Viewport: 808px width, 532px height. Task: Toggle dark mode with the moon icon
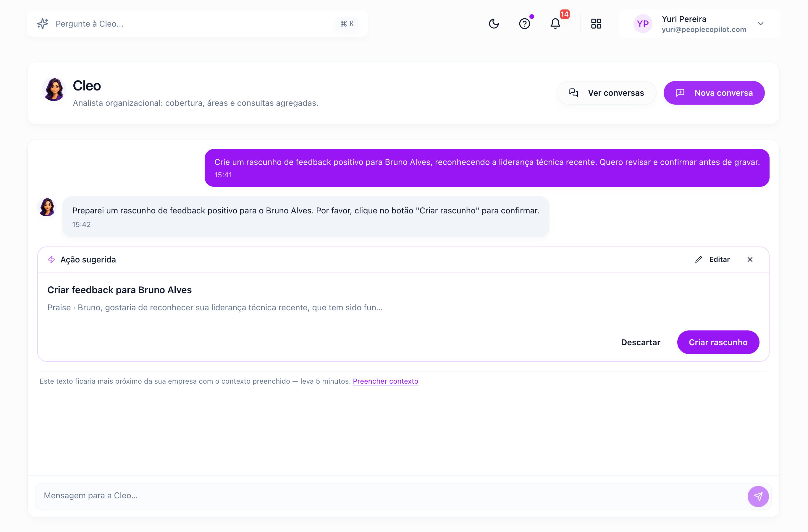[494, 24]
